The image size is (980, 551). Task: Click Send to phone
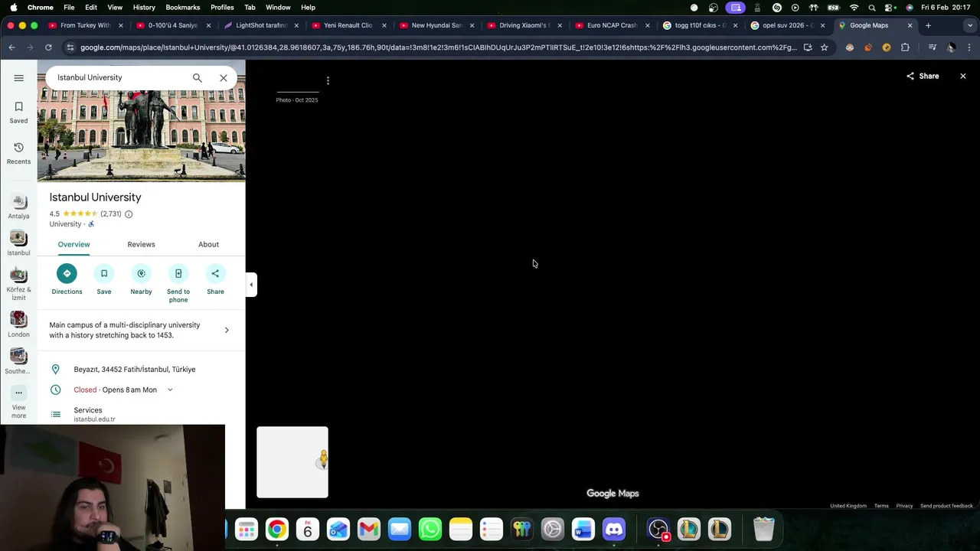178,283
